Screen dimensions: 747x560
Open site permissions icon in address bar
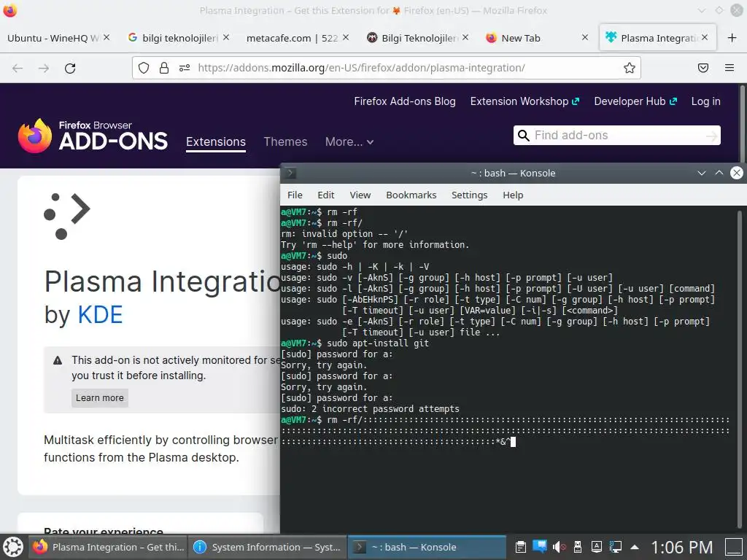pyautogui.click(x=185, y=68)
